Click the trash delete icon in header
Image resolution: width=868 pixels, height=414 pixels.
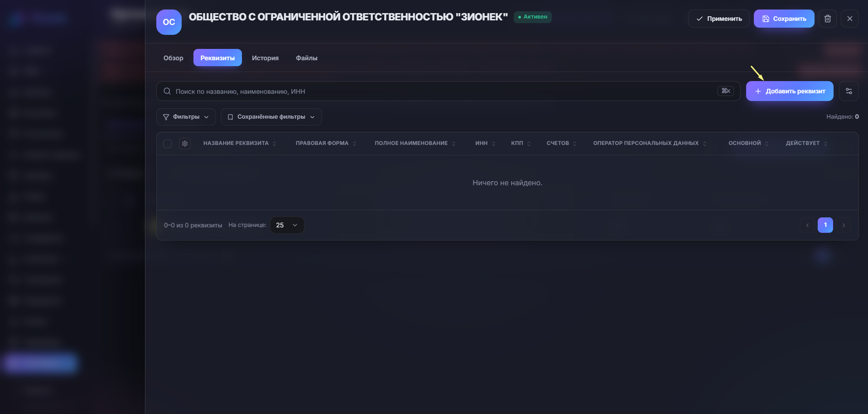(828, 19)
